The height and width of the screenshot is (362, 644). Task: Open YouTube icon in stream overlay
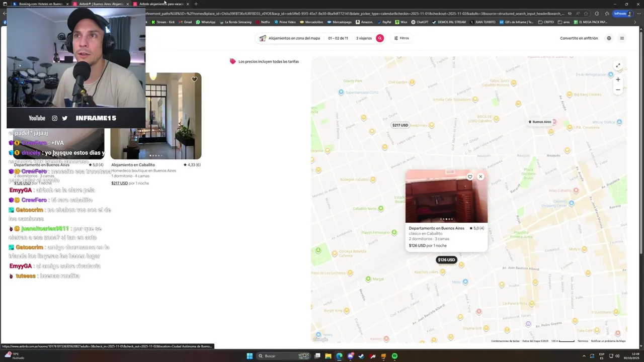point(37,118)
